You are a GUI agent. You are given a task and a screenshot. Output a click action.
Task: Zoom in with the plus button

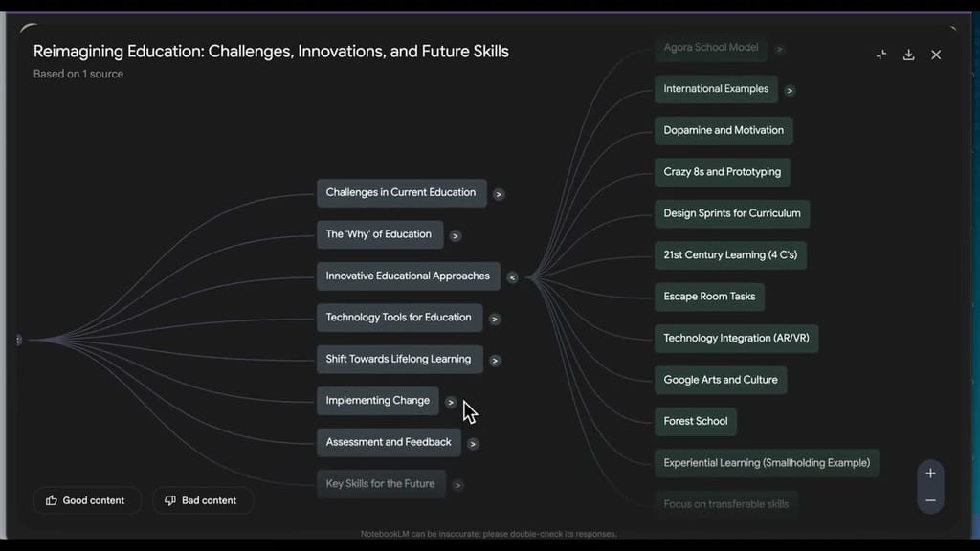(930, 473)
